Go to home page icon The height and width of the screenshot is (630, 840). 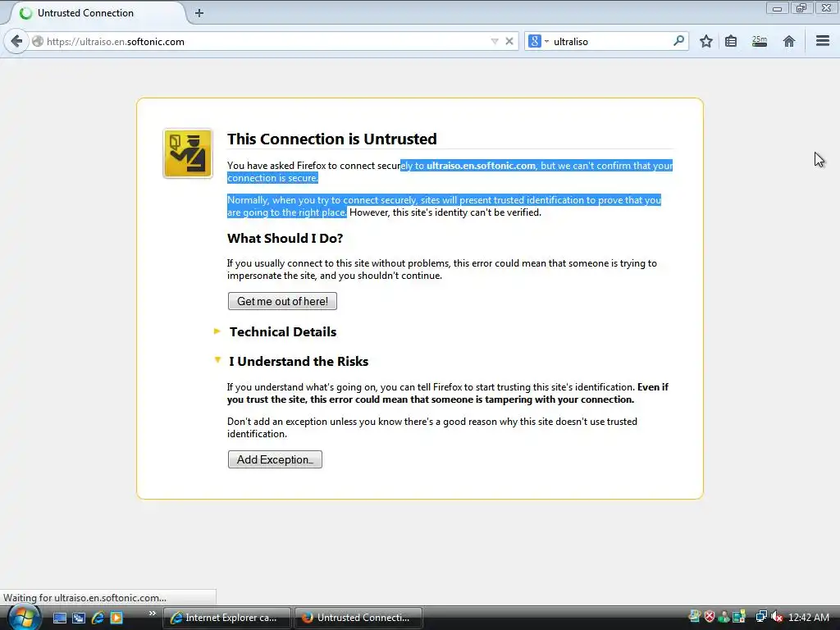[788, 41]
